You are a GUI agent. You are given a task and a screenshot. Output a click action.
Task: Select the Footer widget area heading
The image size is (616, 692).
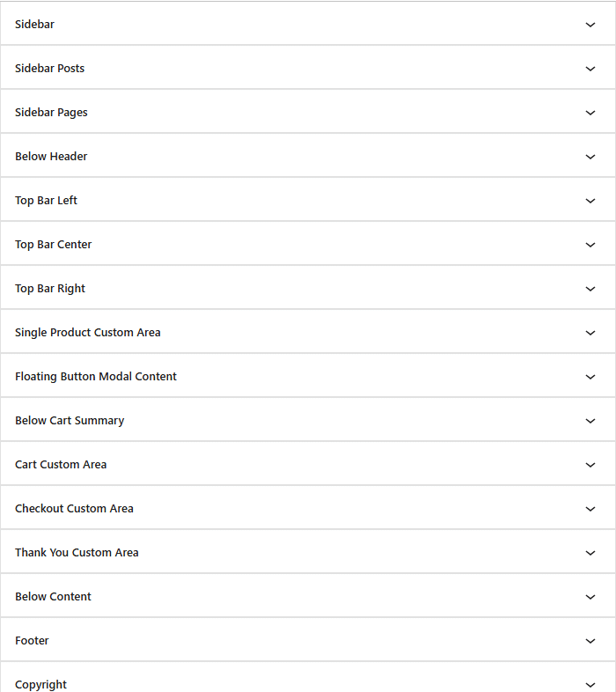32,641
